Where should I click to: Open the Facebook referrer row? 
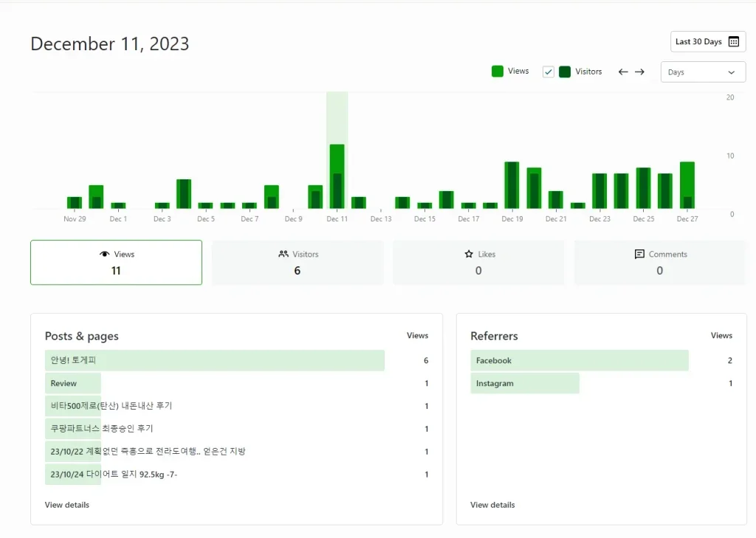point(494,361)
